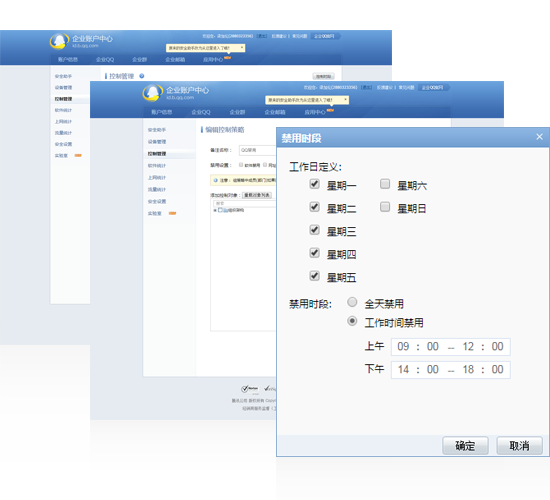The image size is (550, 500).
Task: Select 实验室 in the back window sidebar
Action: (61, 155)
